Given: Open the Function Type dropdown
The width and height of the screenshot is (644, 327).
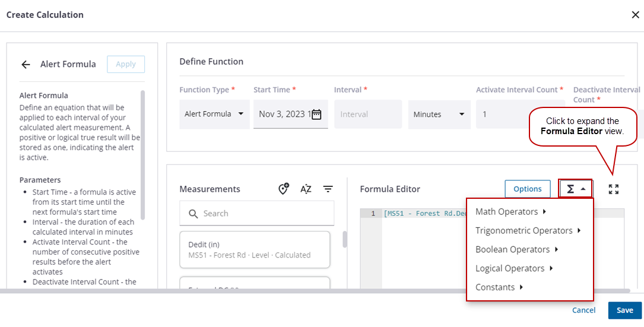Looking at the screenshot, I should tap(214, 114).
